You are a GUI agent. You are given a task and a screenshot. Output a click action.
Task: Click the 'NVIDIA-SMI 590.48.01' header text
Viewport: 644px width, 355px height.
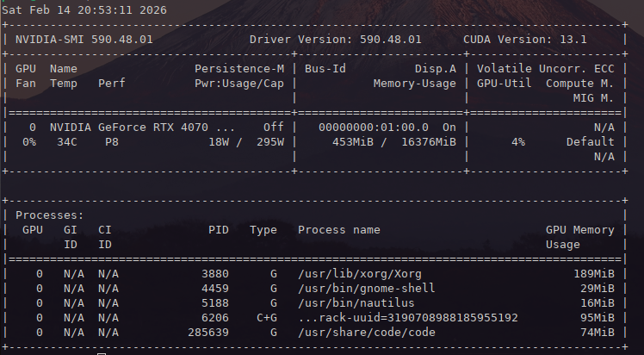point(84,40)
